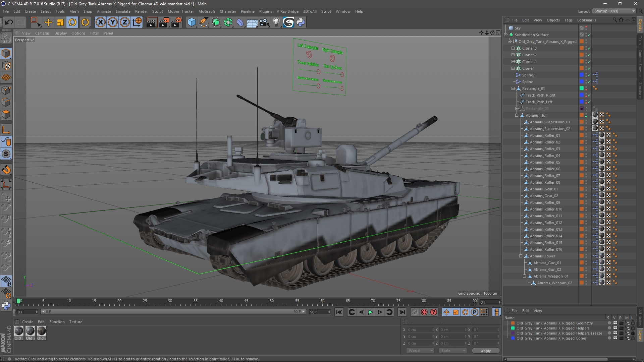Open the Cameras viewport menu

coord(42,33)
